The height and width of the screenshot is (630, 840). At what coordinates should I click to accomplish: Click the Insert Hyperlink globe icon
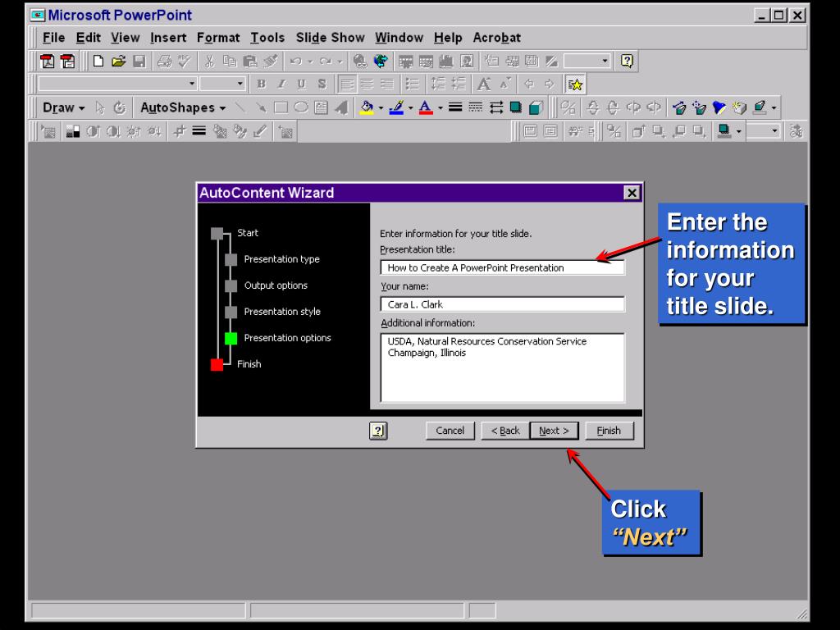point(360,61)
